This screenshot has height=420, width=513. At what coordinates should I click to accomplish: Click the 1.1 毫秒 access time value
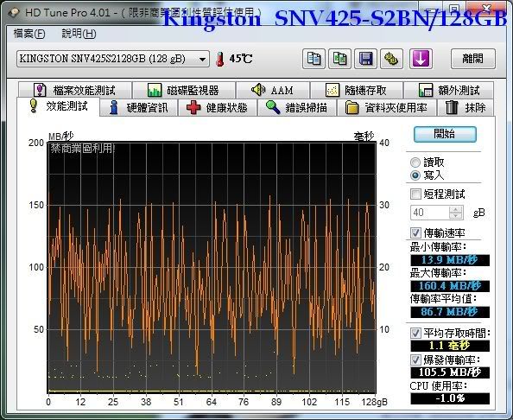click(x=450, y=346)
